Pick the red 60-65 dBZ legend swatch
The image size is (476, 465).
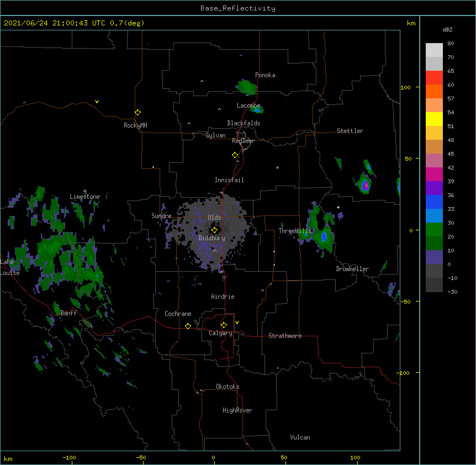[x=434, y=77]
